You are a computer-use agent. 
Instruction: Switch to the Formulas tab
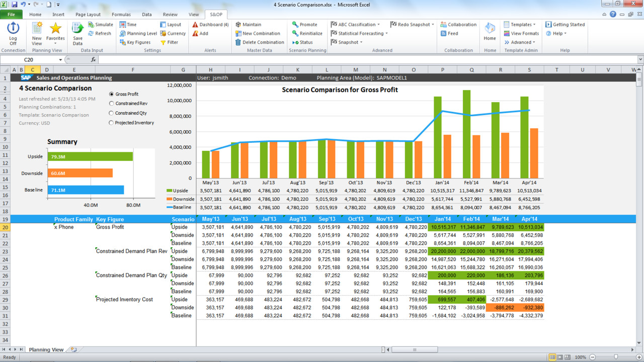click(121, 15)
